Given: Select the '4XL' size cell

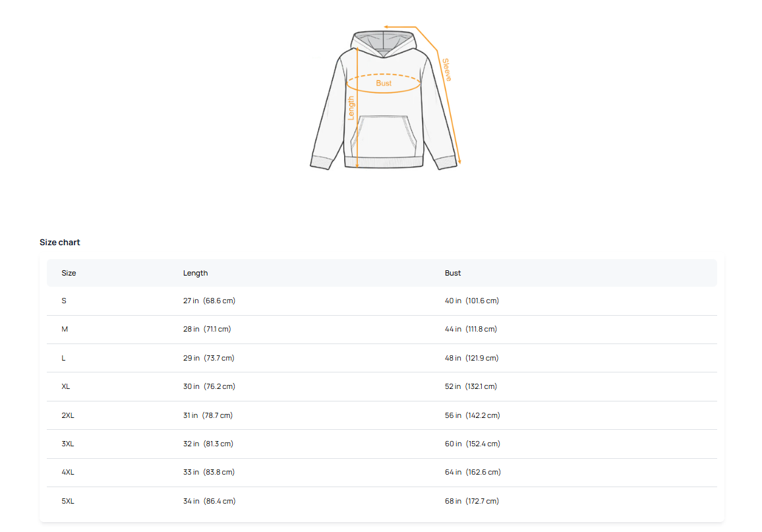Looking at the screenshot, I should pos(67,472).
